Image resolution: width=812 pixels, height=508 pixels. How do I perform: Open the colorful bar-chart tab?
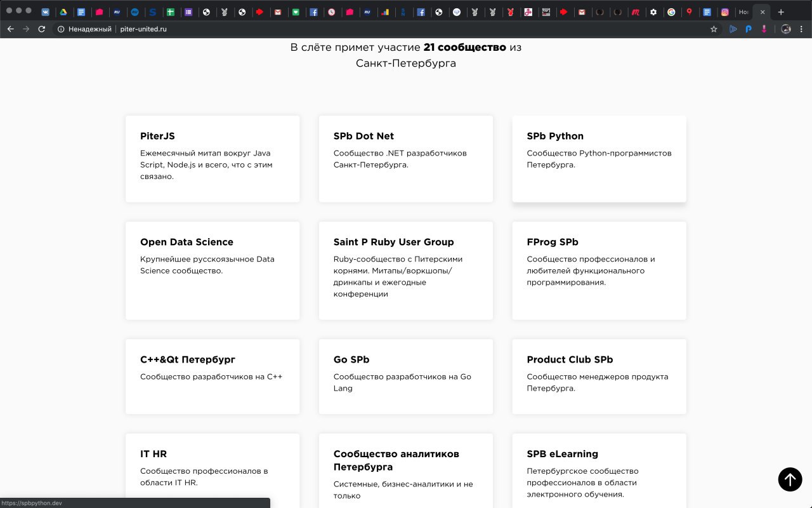tap(385, 12)
